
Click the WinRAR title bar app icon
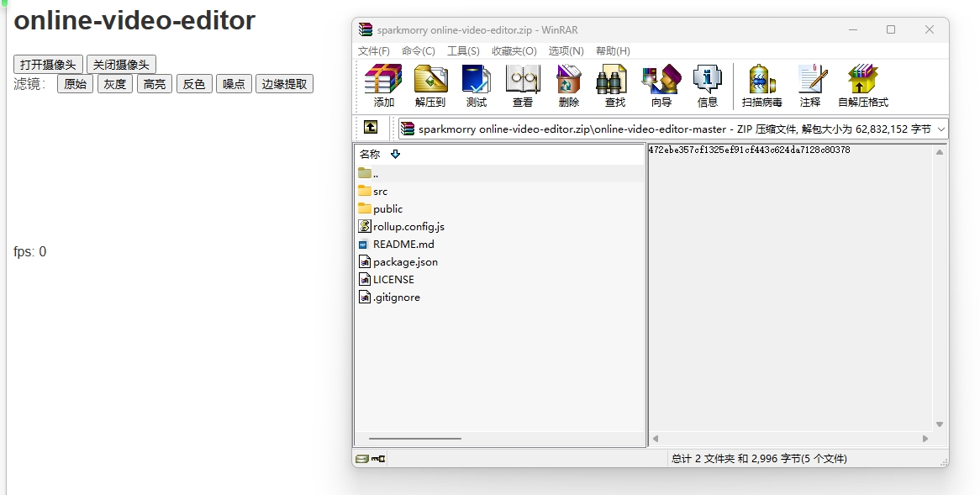[366, 29]
